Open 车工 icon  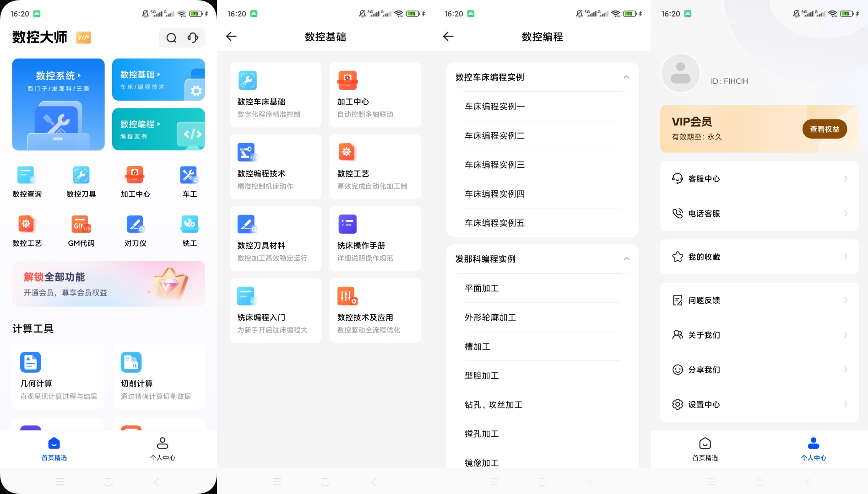point(190,182)
